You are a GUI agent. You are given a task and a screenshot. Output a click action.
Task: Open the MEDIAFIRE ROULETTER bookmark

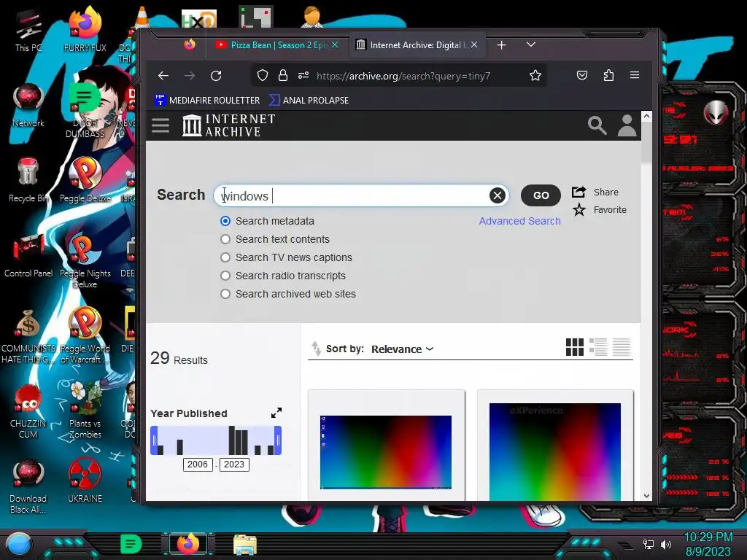click(207, 100)
